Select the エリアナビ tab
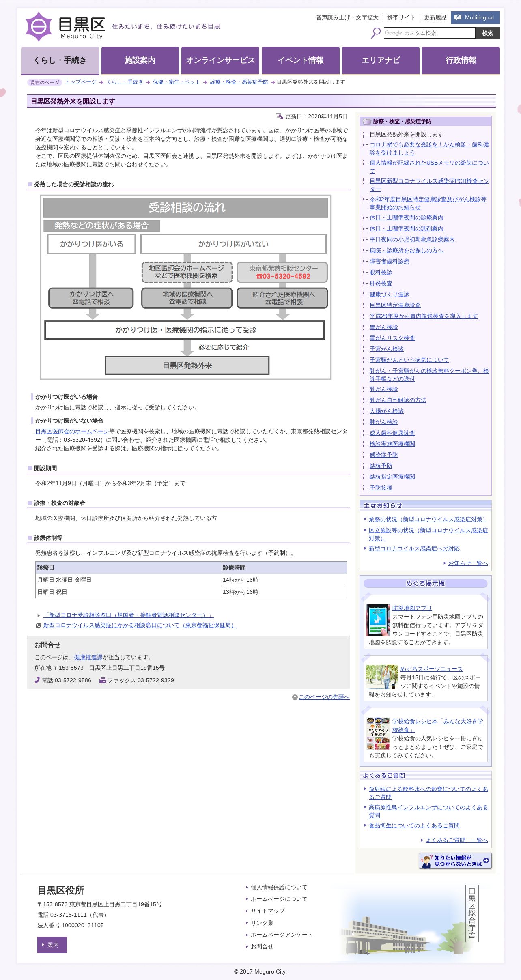This screenshot has width=521, height=980. click(381, 60)
